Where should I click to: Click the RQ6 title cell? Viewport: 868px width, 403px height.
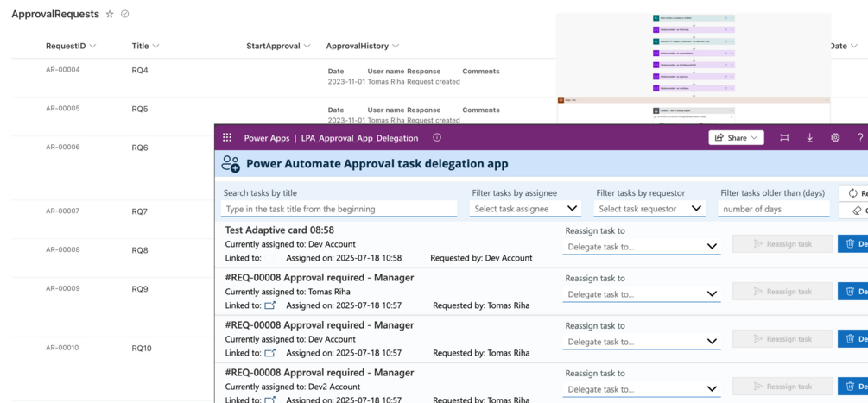coord(140,148)
